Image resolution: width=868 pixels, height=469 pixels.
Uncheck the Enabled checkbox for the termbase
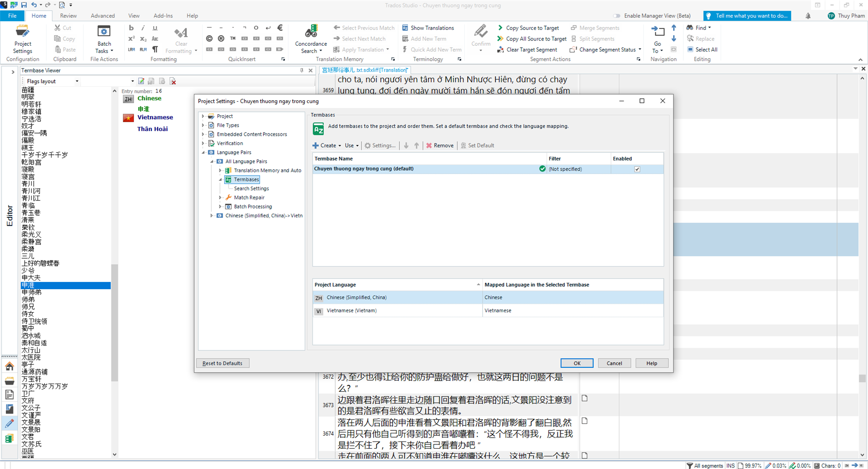(637, 169)
